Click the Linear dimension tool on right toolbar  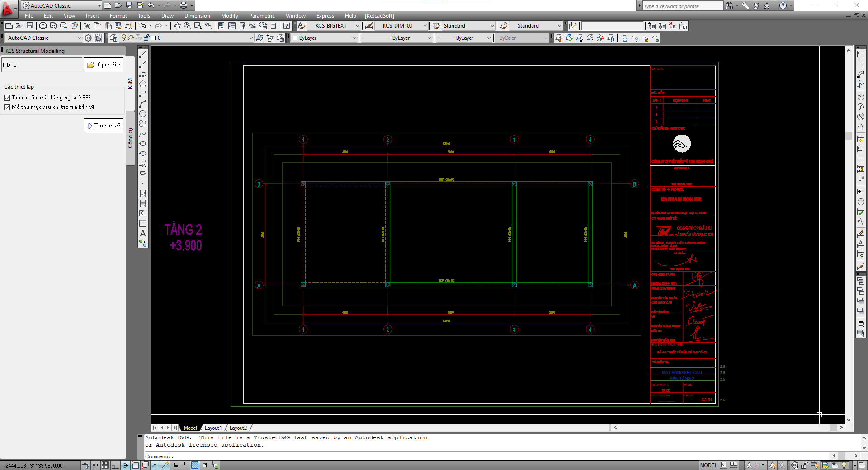pos(861,54)
